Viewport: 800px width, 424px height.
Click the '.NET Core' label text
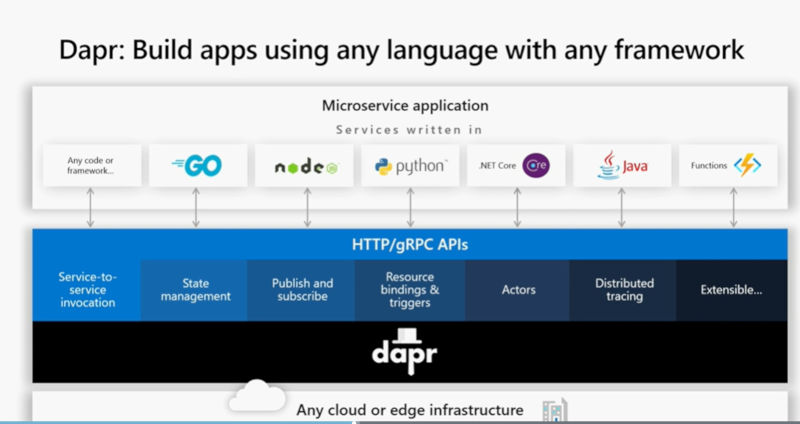[x=497, y=165]
